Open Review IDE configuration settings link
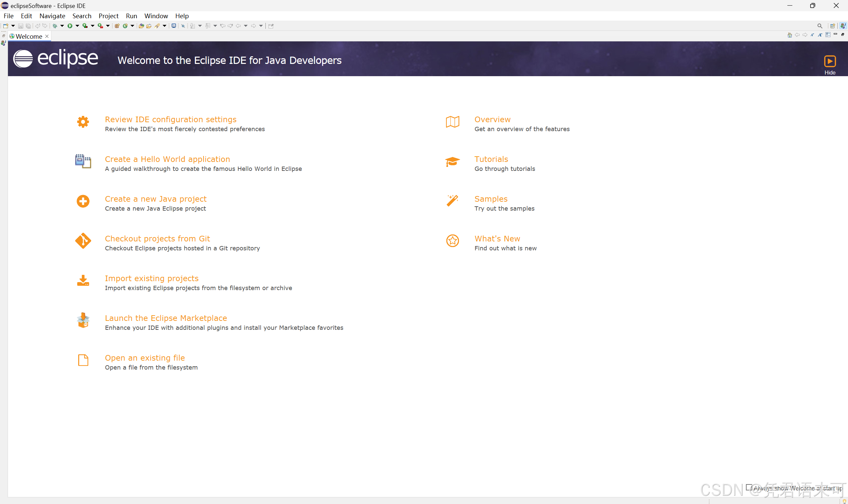This screenshot has height=504, width=848. click(171, 120)
